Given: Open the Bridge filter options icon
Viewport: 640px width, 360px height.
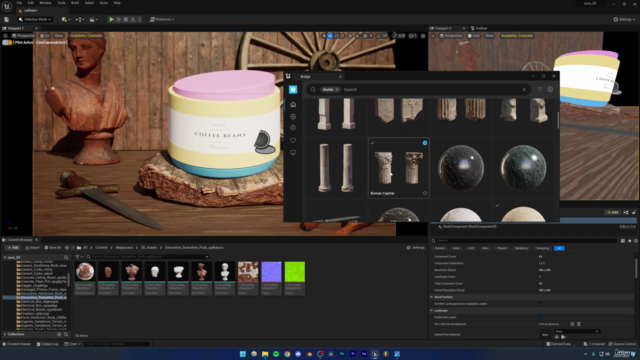Looking at the screenshot, I should pos(540,89).
